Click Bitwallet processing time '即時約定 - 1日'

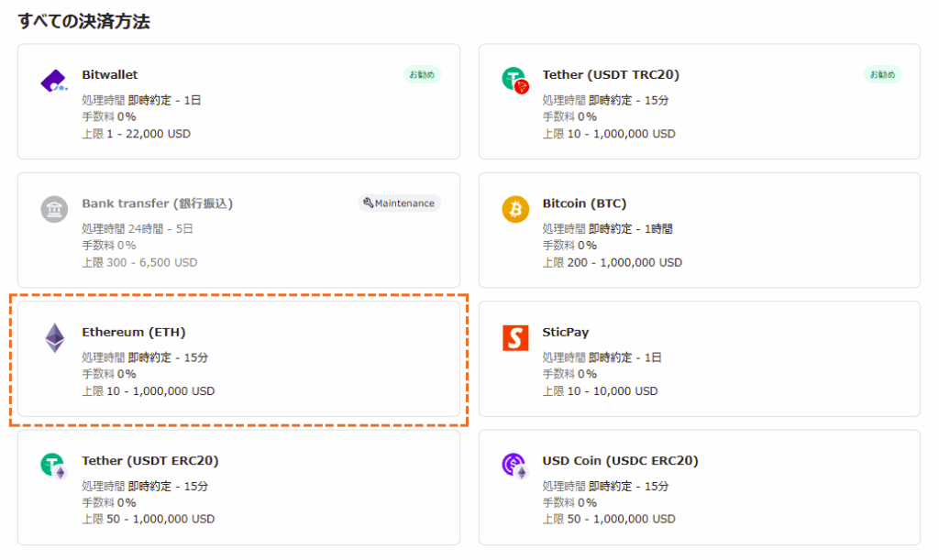165,100
